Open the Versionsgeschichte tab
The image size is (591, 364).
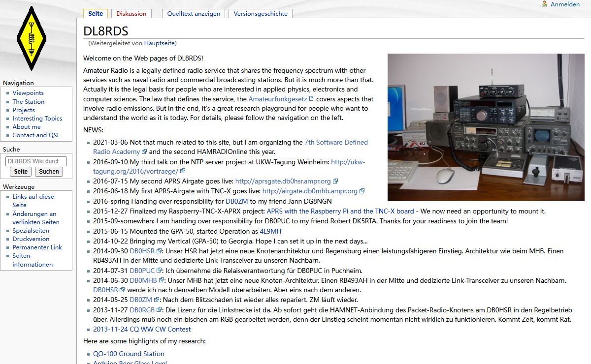pyautogui.click(x=261, y=14)
